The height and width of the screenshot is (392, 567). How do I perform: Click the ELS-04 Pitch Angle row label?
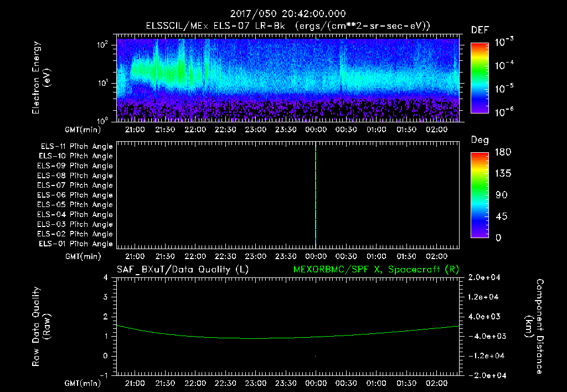tap(75, 215)
